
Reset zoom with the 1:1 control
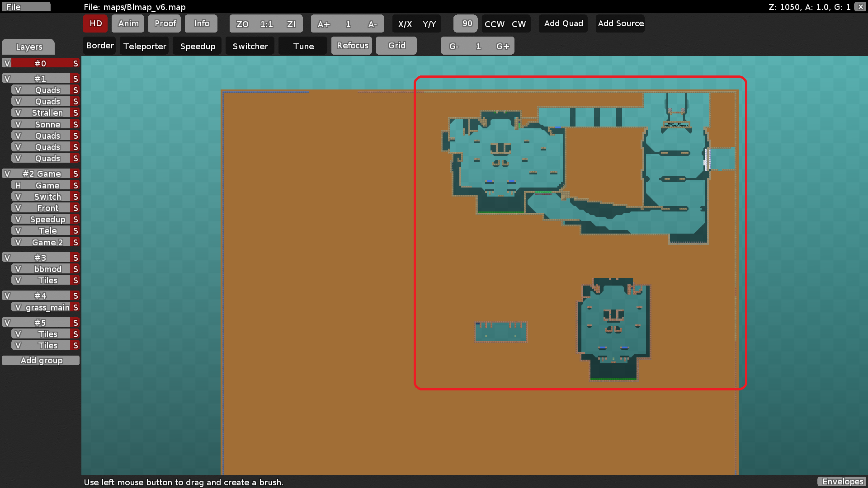(266, 24)
